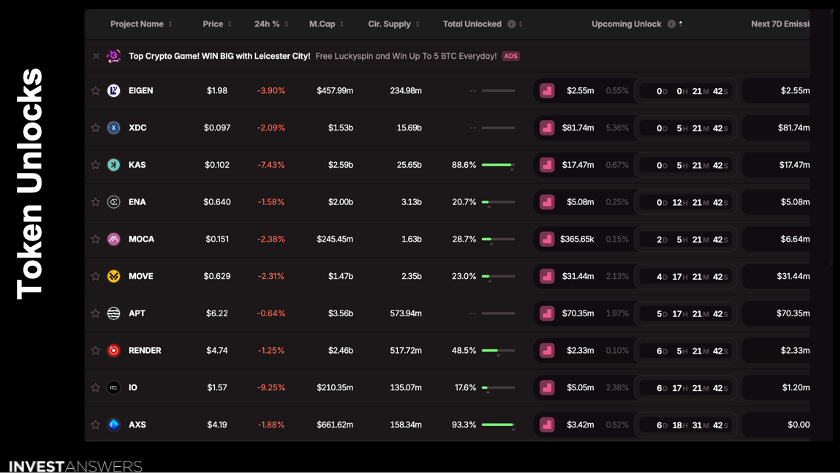Viewport: 840px width, 473px height.
Task: Open KAS unlock allocation pink icon
Action: pos(547,165)
